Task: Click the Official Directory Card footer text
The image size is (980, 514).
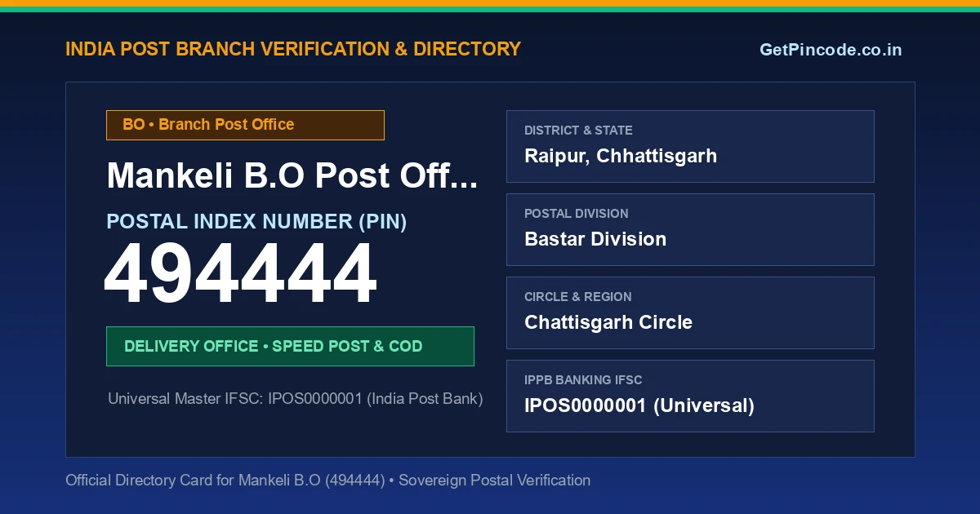Action: click(327, 481)
